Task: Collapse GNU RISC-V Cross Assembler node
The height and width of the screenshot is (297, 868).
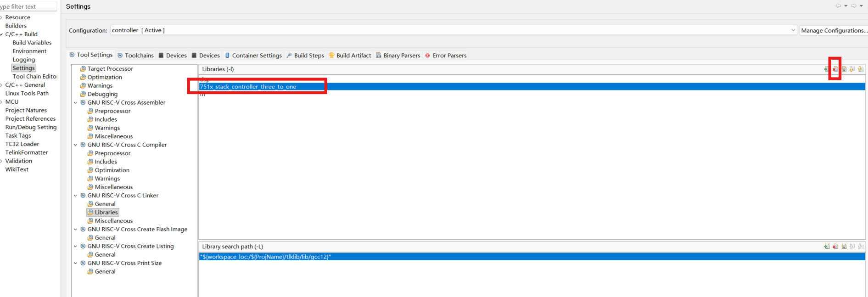Action: click(76, 102)
